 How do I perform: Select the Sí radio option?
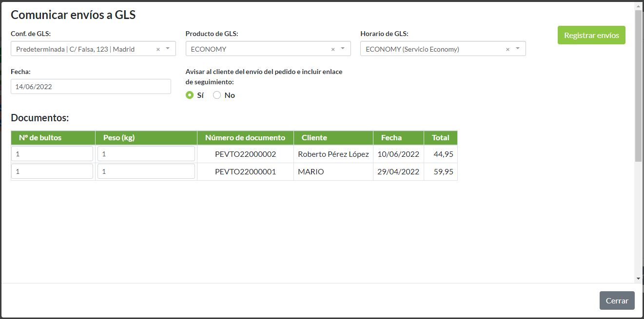190,95
